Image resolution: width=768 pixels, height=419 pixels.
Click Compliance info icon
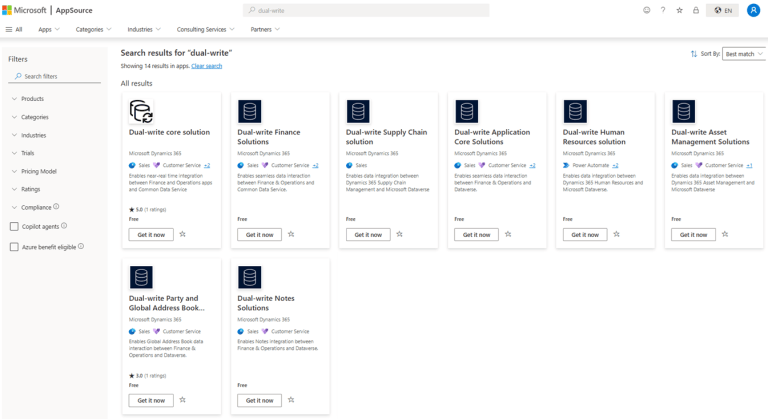(x=56, y=207)
